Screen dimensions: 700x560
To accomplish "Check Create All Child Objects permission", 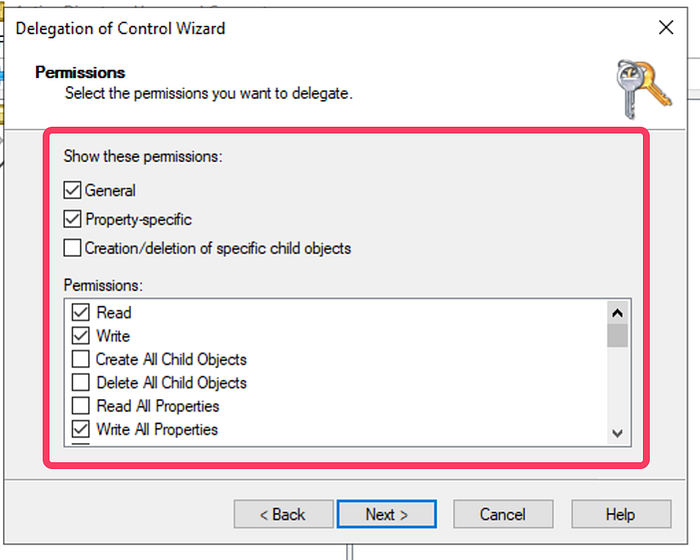I will coord(80,359).
